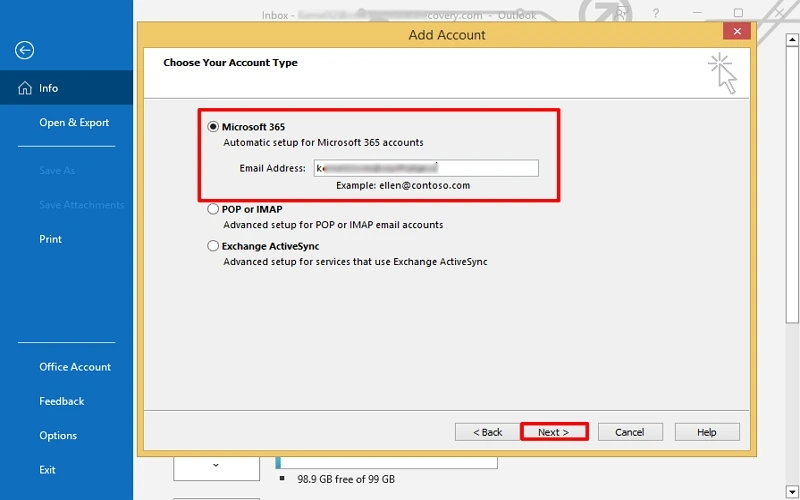This screenshot has width=800, height=500.
Task: Choose Print in the backstage sidebar
Action: pos(51,239)
